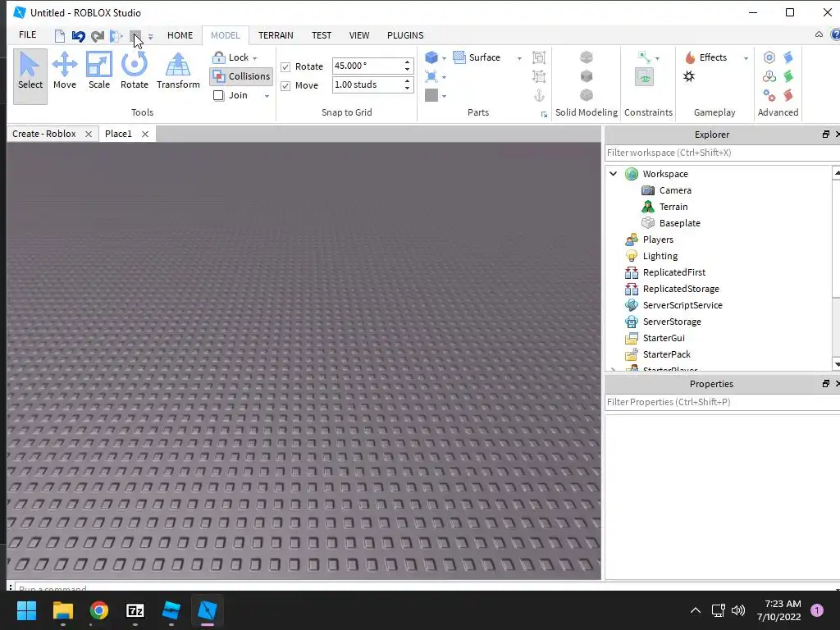Screen dimensions: 840x630
Task: Insert the green script in Advanced
Action: (788, 76)
